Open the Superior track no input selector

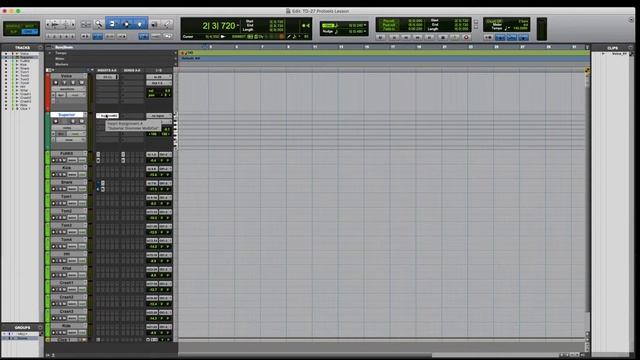pos(159,116)
